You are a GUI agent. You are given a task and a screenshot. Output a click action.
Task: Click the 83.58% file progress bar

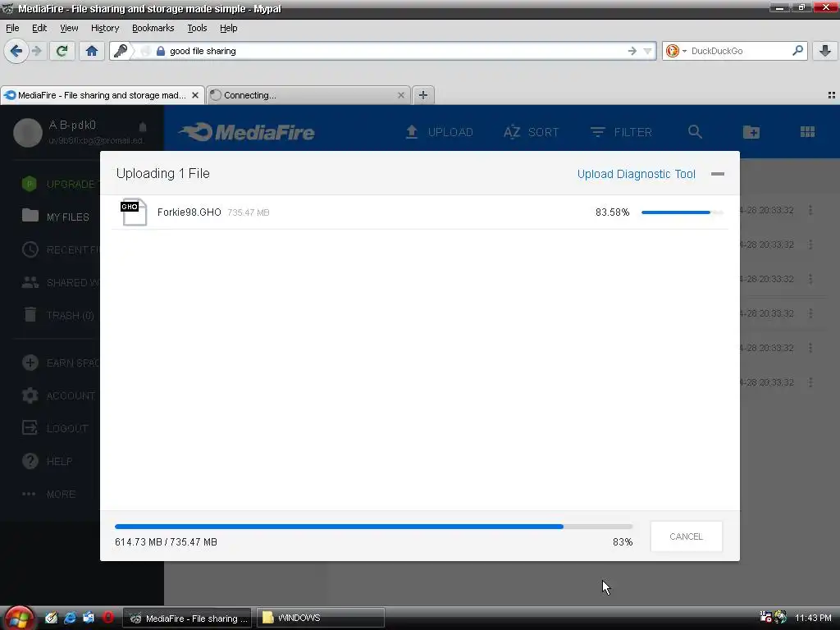(682, 212)
